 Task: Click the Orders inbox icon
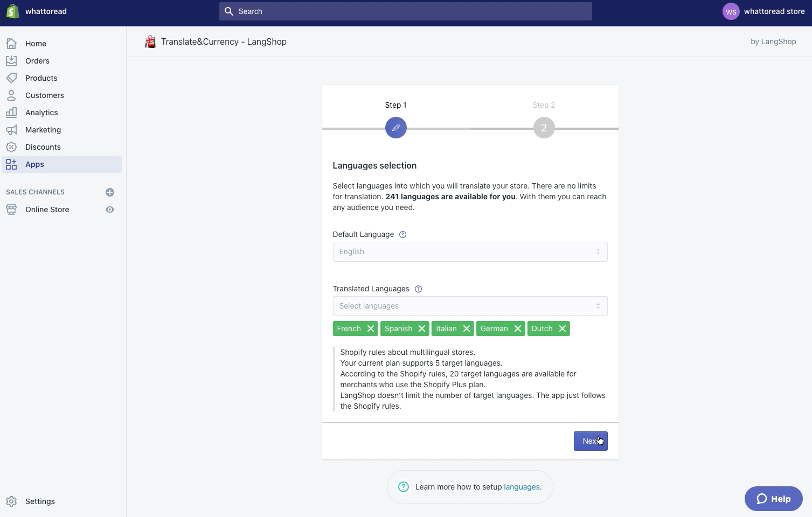11,61
